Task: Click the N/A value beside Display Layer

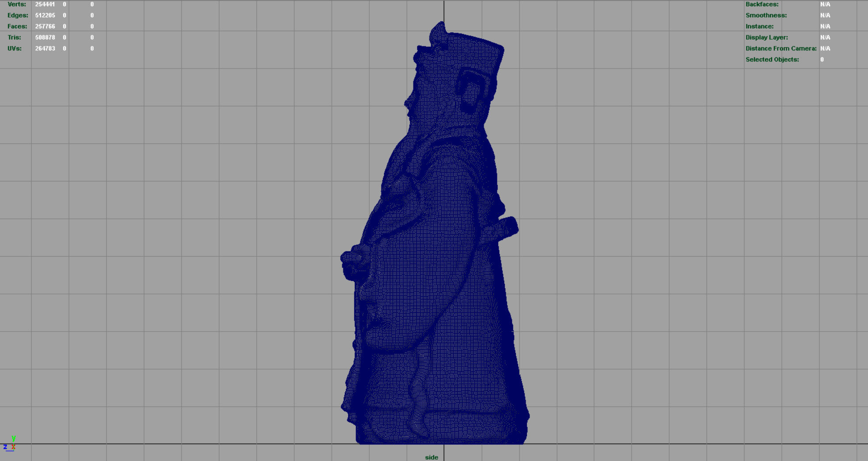Action: pos(825,38)
